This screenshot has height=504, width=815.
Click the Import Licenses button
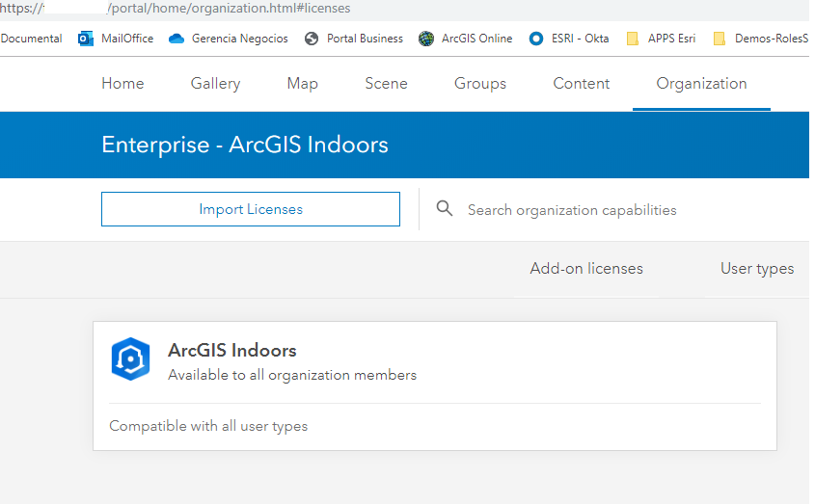click(251, 209)
